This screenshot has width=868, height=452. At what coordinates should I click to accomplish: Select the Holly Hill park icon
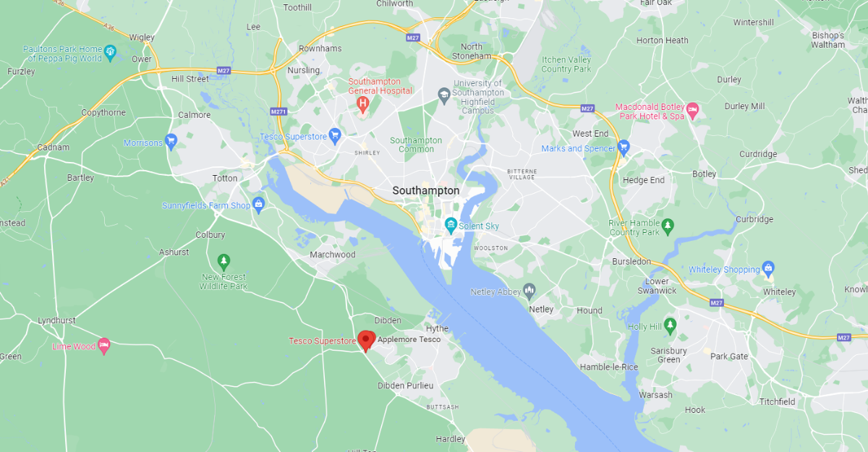(x=670, y=325)
